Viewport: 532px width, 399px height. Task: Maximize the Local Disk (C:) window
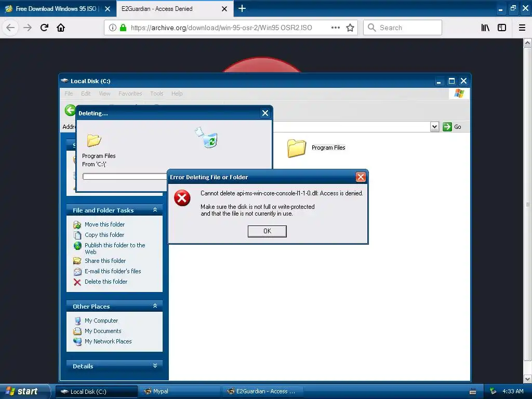click(451, 81)
